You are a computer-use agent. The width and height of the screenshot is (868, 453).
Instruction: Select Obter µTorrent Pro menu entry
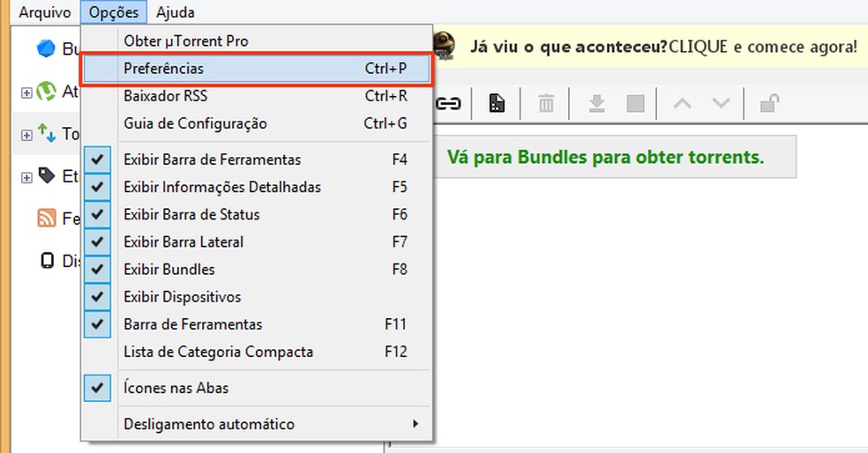click(257, 41)
